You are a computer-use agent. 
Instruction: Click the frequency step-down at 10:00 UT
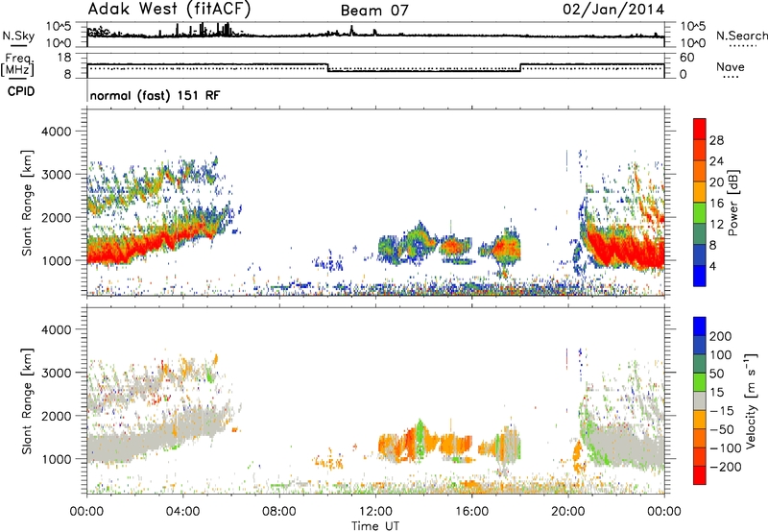[327, 67]
